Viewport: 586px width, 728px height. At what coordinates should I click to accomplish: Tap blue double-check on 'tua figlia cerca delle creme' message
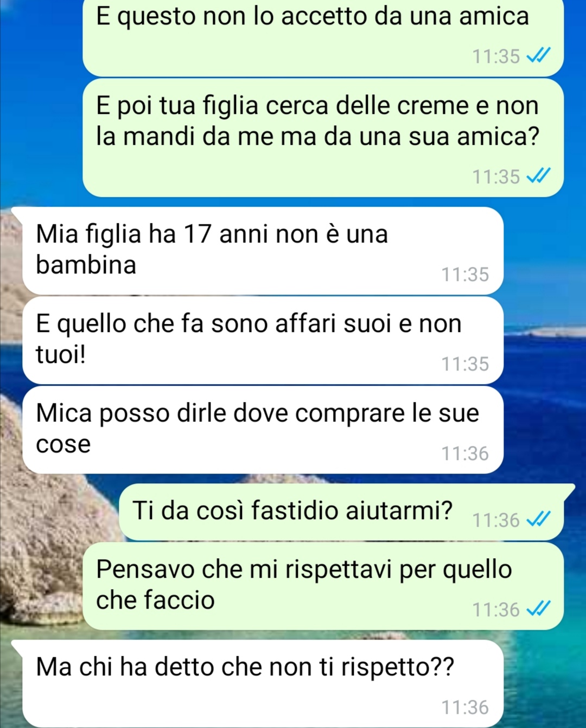coord(538,176)
